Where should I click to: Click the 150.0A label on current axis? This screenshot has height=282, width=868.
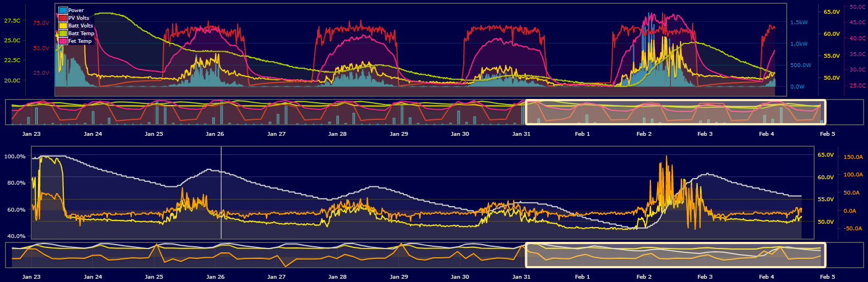pyautogui.click(x=853, y=157)
